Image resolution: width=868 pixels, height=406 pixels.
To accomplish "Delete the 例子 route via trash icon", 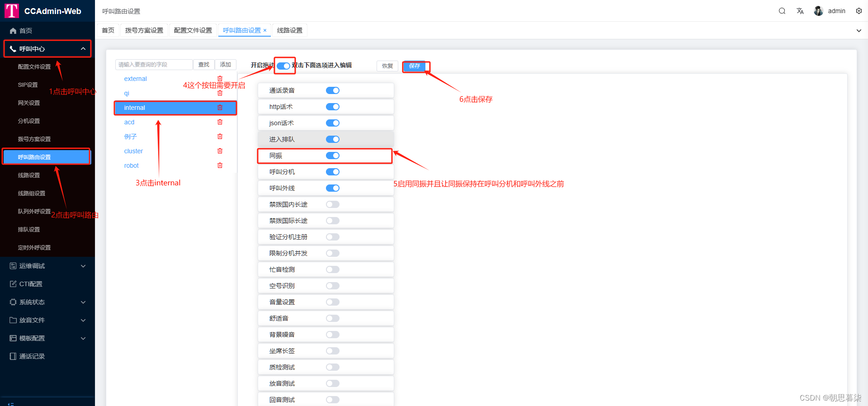I will point(220,137).
